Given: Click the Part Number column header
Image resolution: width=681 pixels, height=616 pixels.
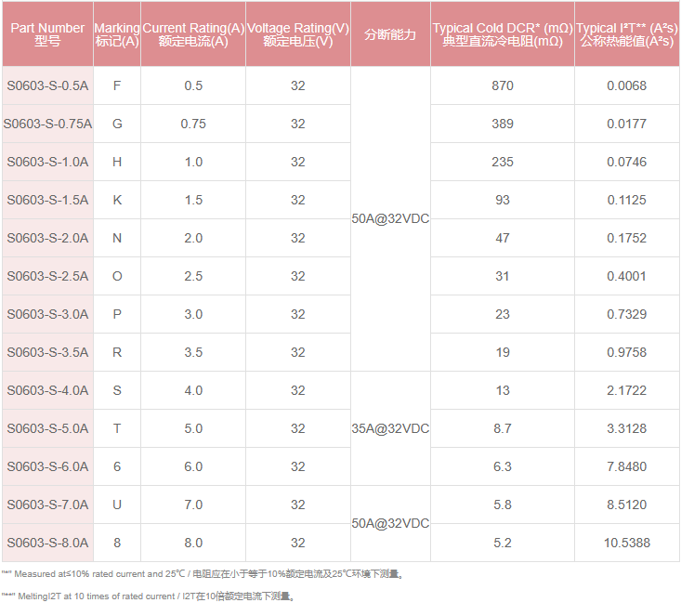Looking at the screenshot, I should pos(47,34).
